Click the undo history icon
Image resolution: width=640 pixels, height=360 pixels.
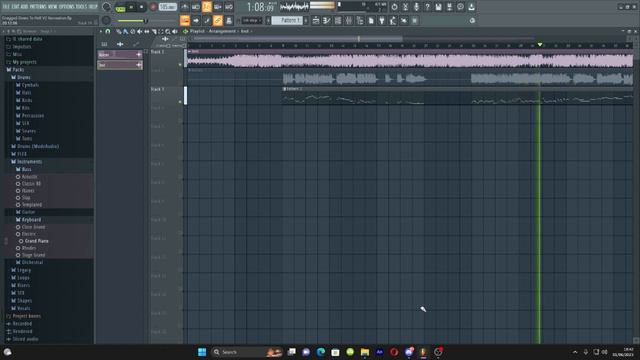(x=394, y=7)
